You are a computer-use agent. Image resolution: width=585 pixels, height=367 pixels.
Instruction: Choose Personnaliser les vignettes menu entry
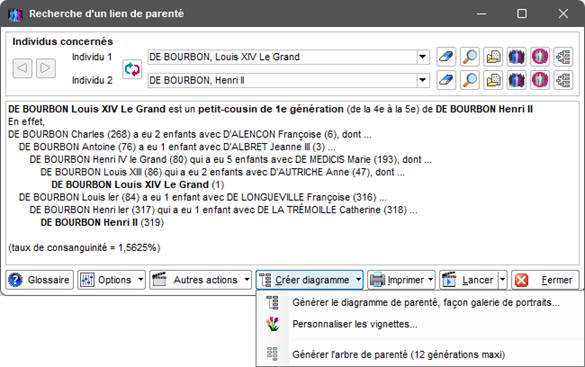(420, 324)
